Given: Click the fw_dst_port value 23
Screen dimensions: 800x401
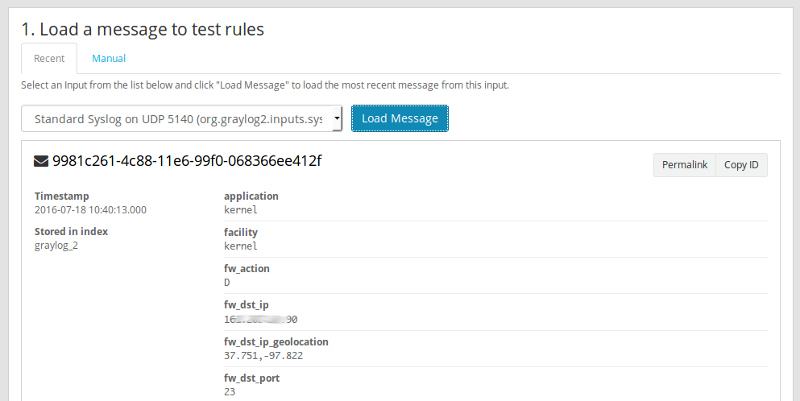Looking at the screenshot, I should pos(230,392).
